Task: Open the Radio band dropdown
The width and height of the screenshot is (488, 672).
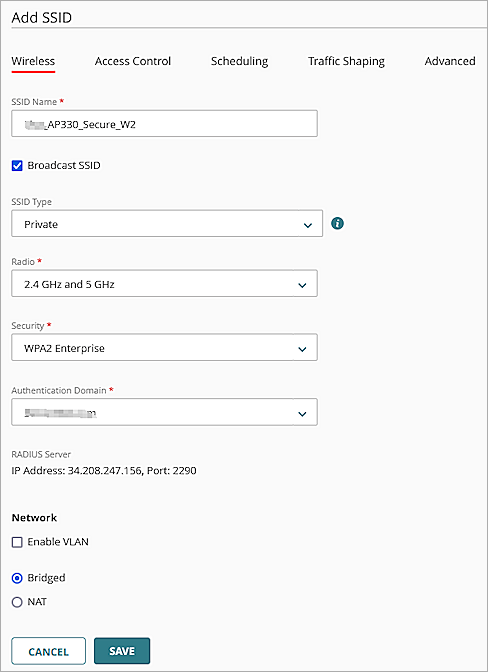Action: coord(165,283)
